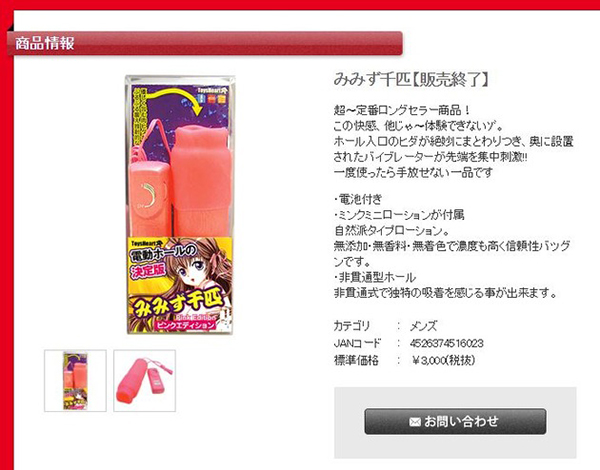Screen dimensions: 600x470
Task: Click the 標準価格 label
Action: coord(356,360)
